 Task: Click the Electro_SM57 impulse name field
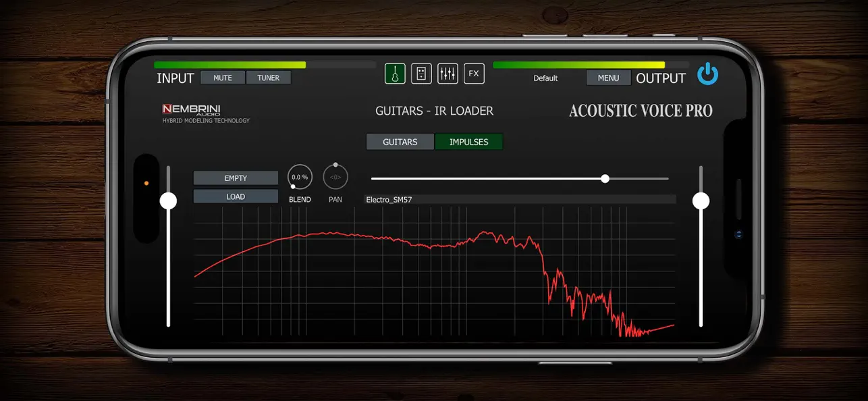[x=520, y=199]
